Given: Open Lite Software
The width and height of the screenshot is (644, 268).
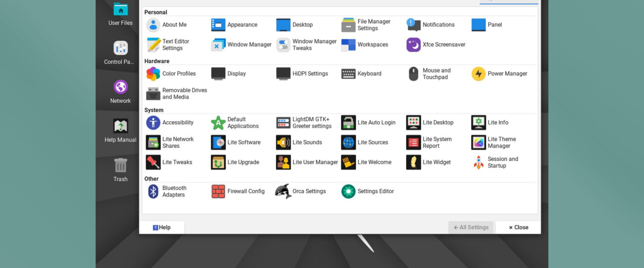Looking at the screenshot, I should pyautogui.click(x=236, y=142).
